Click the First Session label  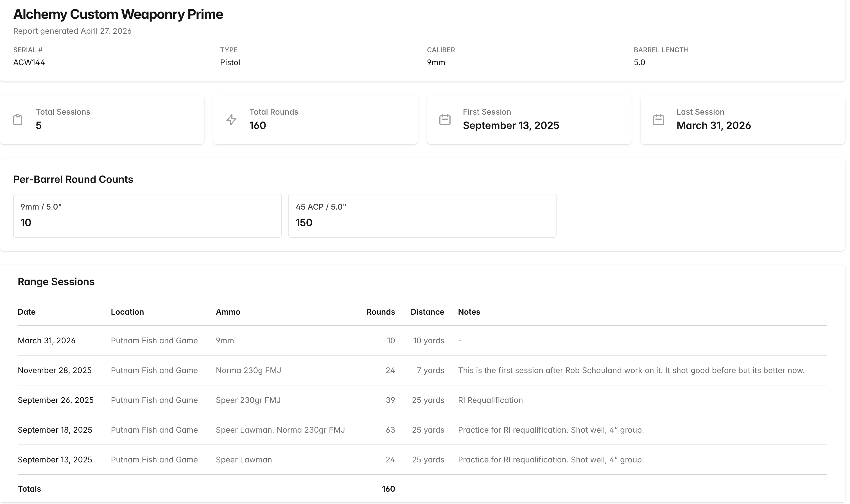pyautogui.click(x=487, y=112)
